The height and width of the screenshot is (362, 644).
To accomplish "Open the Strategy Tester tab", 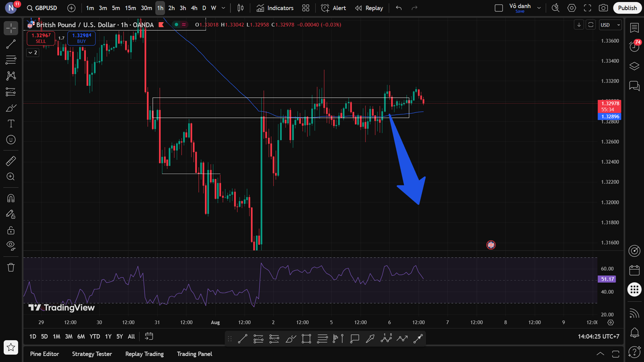I will coord(92,354).
